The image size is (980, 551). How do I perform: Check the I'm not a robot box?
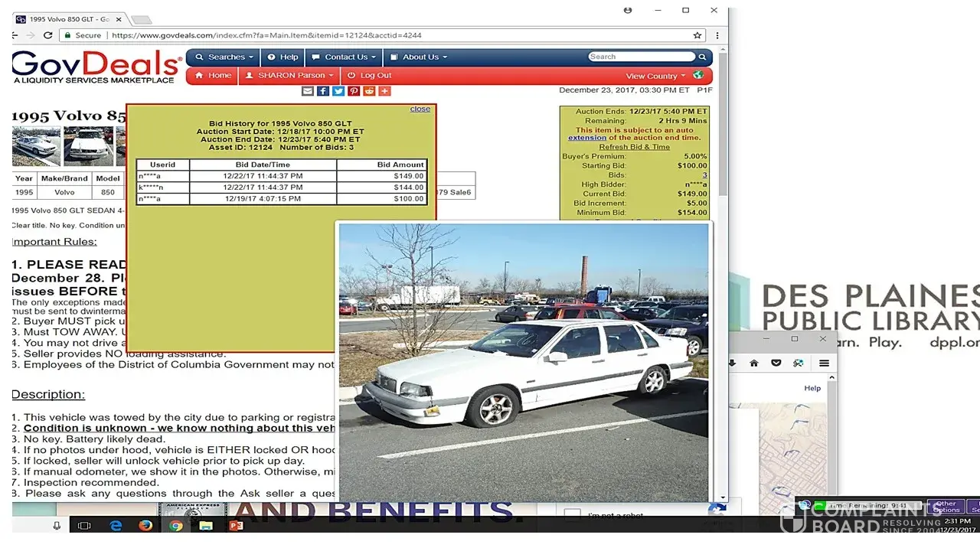[572, 515]
